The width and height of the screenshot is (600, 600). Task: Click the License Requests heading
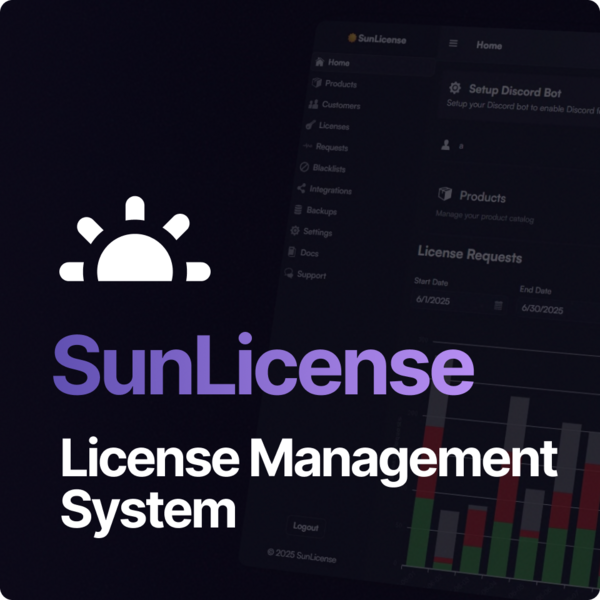tap(470, 254)
